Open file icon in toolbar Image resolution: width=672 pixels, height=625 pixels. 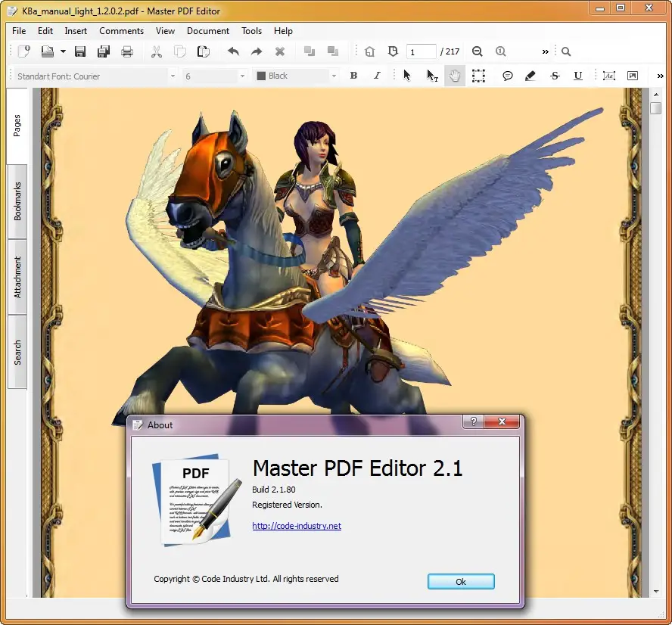point(48,51)
